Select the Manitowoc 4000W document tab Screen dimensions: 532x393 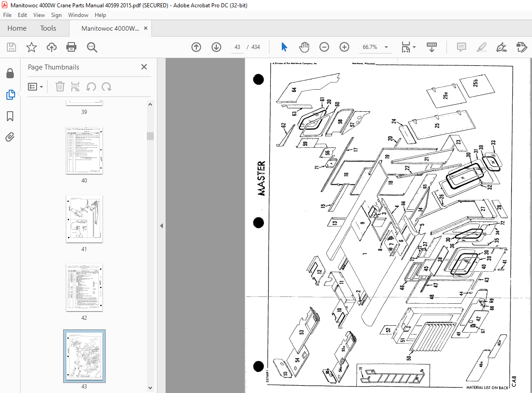click(110, 28)
